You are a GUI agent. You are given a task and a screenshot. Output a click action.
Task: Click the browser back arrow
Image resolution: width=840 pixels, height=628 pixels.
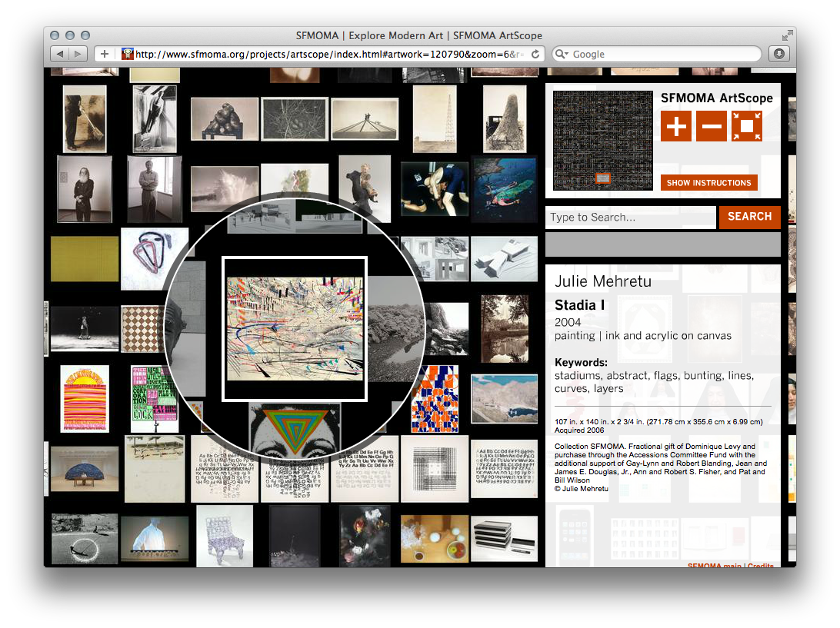tap(61, 54)
